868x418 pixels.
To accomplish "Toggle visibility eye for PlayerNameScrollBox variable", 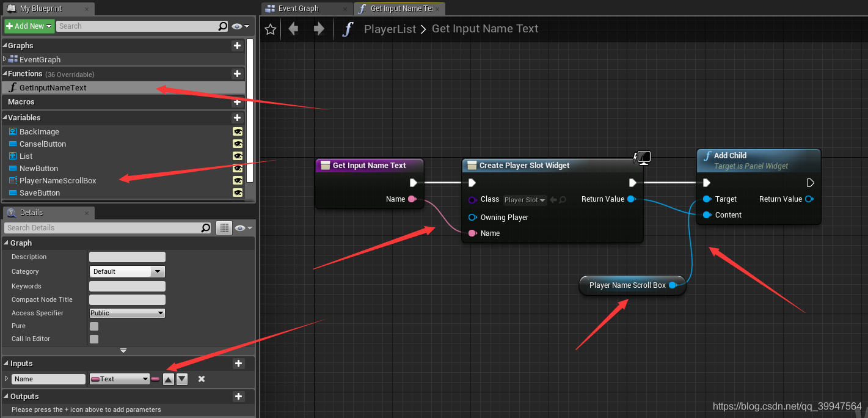I will (x=238, y=180).
